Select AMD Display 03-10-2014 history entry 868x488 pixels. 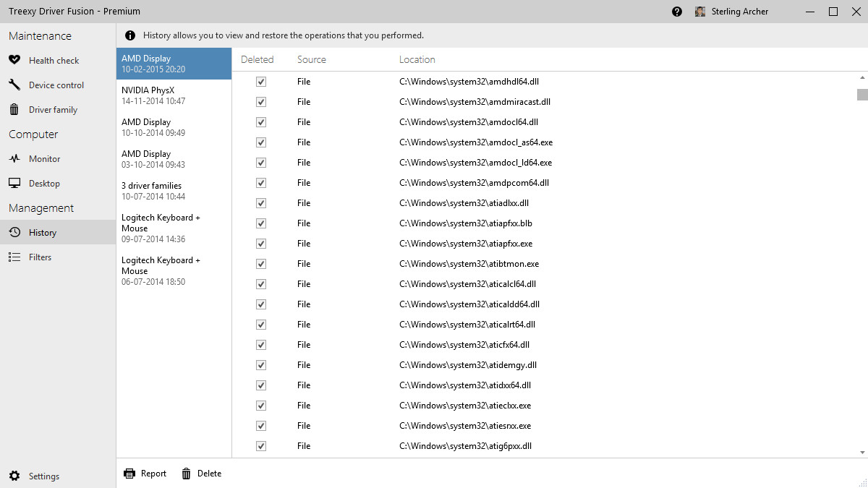pyautogui.click(x=174, y=159)
